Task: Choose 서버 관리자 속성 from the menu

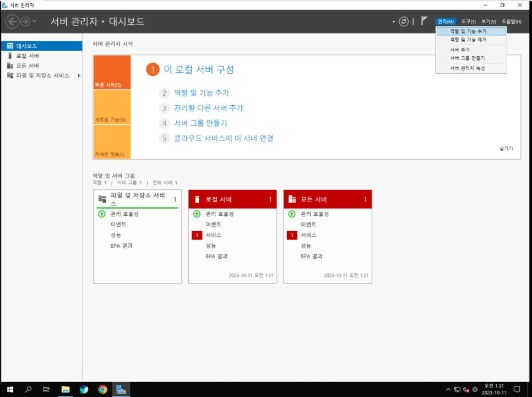Action: click(467, 68)
